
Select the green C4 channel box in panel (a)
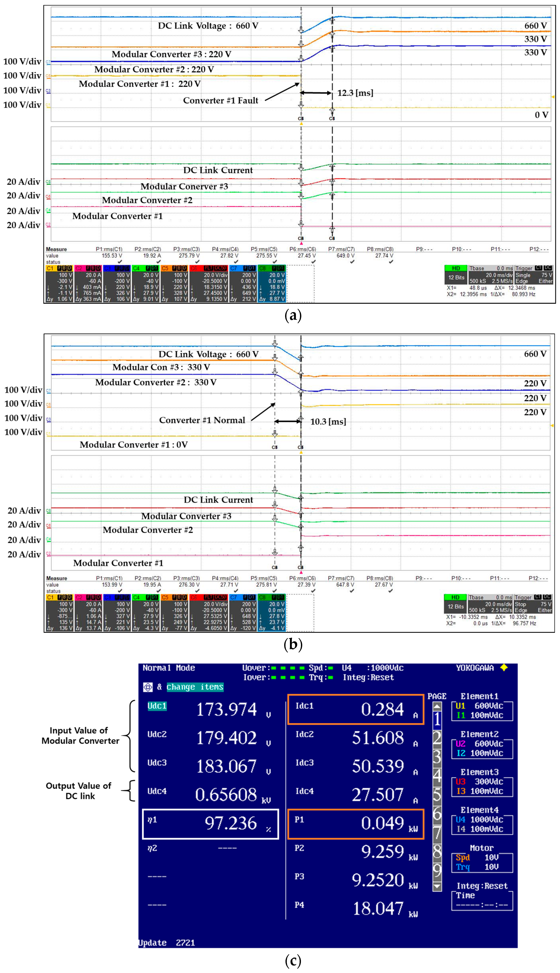pyautogui.click(x=145, y=284)
